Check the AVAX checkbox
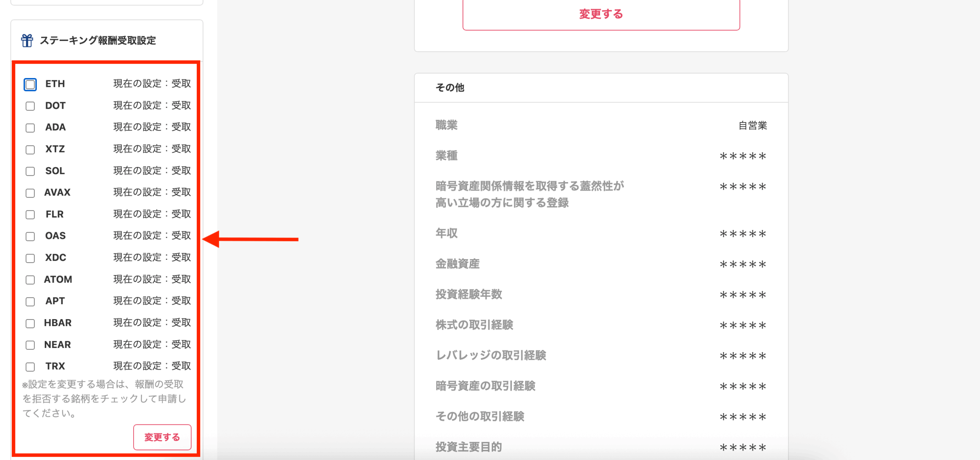 tap(30, 193)
